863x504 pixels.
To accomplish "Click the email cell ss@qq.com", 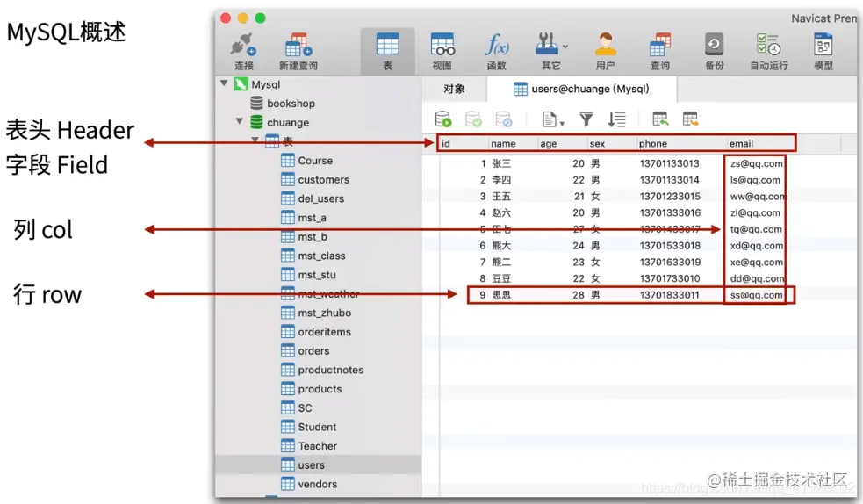I will (756, 295).
